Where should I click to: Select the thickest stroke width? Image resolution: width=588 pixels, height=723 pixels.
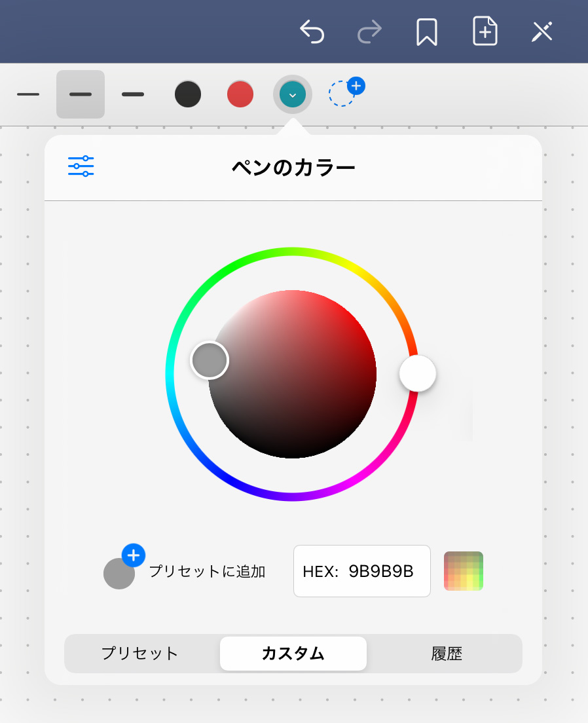133,94
